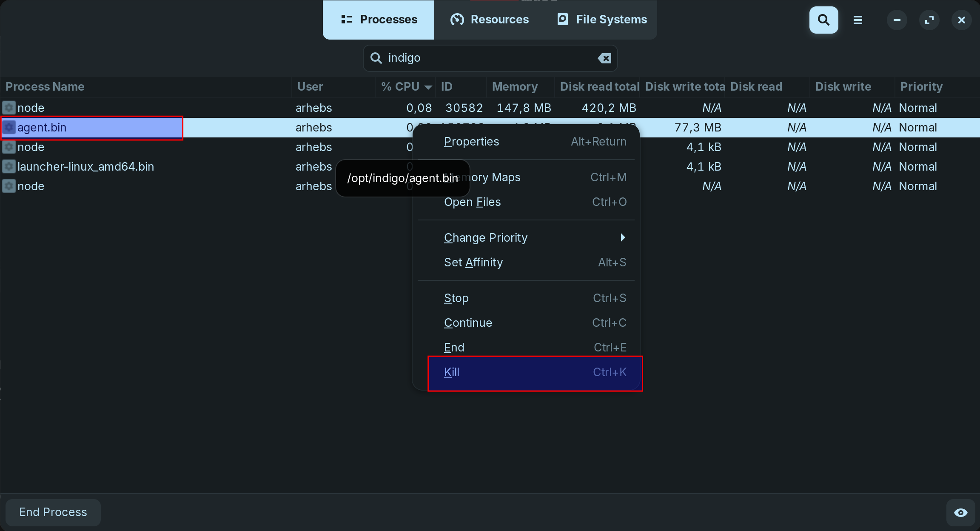The width and height of the screenshot is (980, 531).
Task: Choose Stop in the context menu
Action: click(x=526, y=298)
